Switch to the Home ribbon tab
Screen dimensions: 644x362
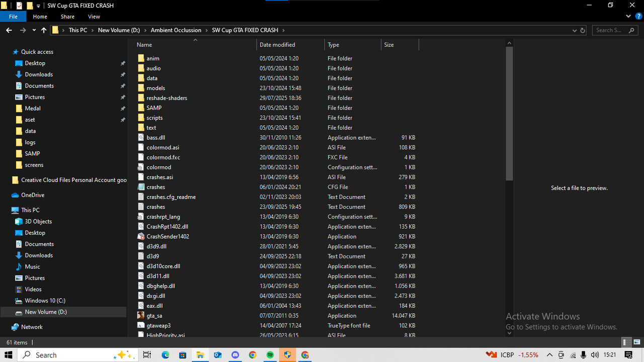pyautogui.click(x=40, y=17)
